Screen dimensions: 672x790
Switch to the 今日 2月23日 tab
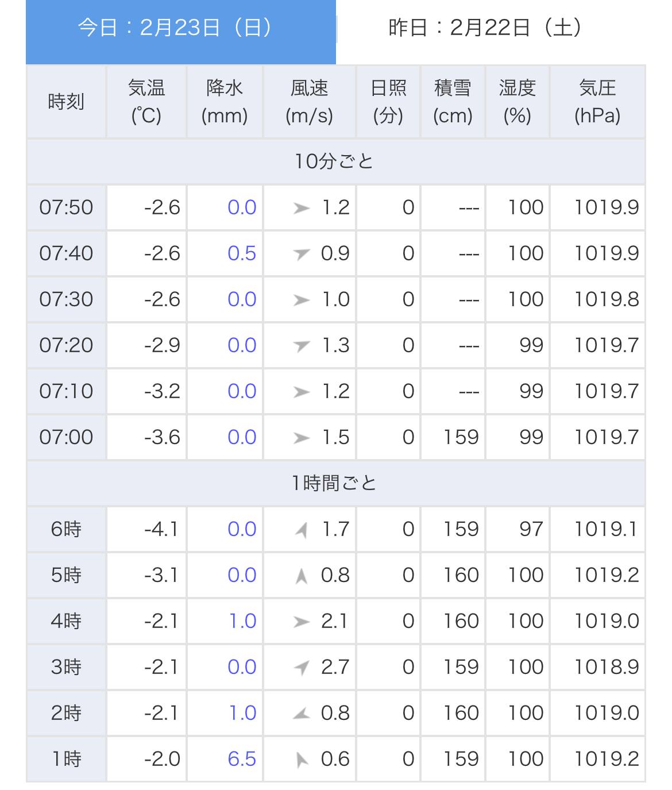(x=180, y=29)
